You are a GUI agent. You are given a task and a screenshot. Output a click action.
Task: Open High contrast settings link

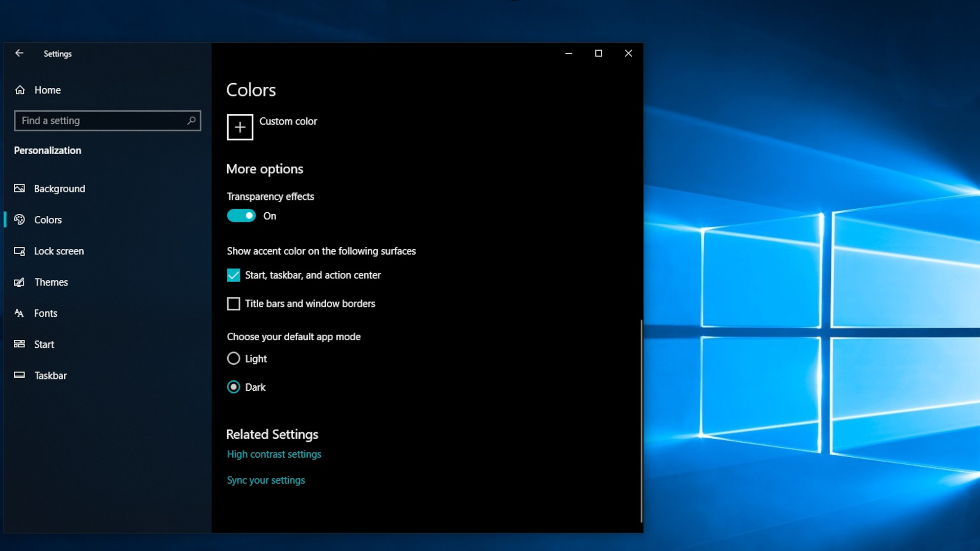point(274,454)
